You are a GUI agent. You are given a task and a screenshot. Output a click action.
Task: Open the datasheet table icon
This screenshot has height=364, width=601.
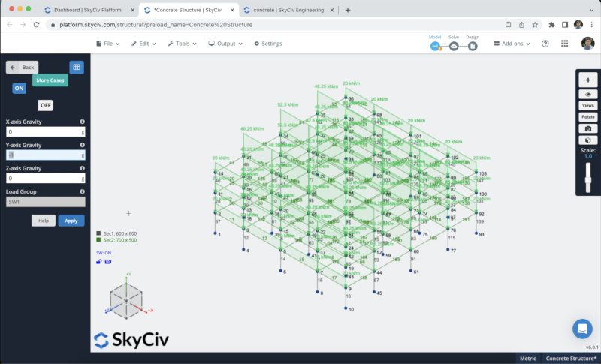77,68
